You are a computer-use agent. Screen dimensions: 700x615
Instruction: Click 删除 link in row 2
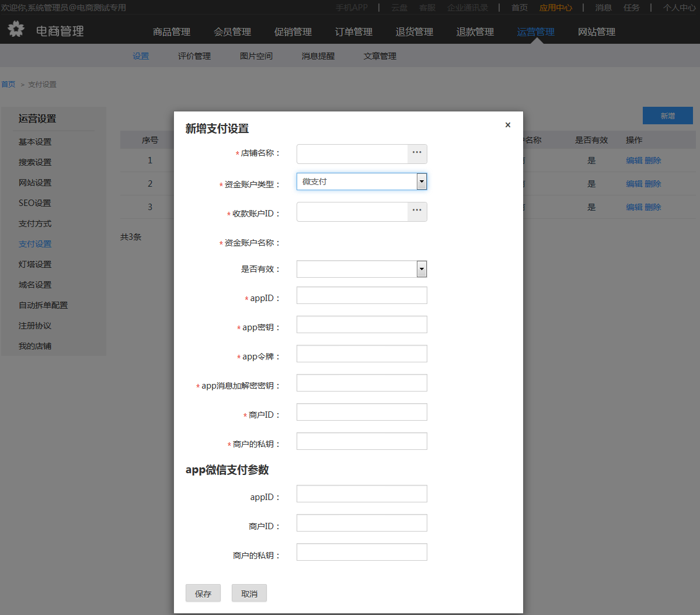653,184
